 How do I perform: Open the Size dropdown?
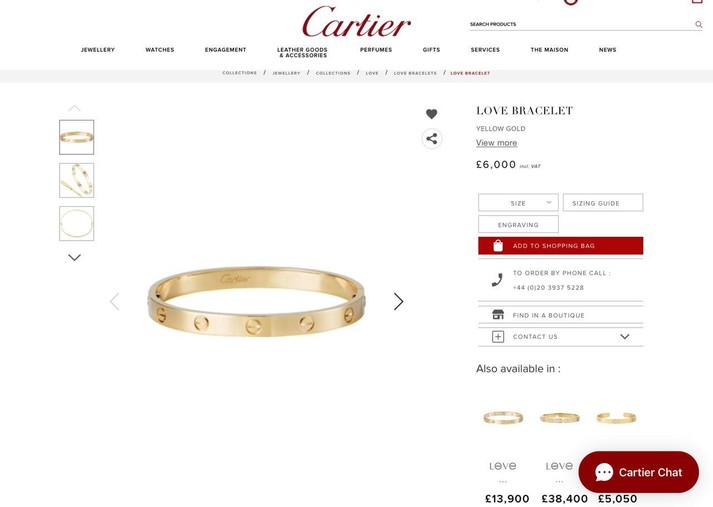(518, 203)
